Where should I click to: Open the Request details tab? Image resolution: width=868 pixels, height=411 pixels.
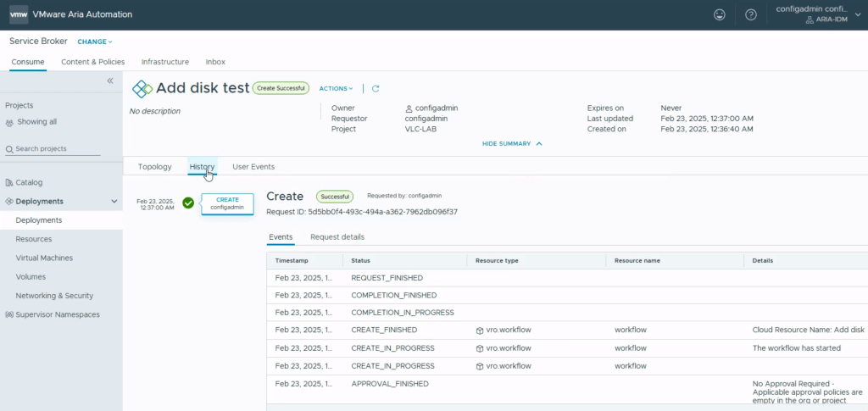click(x=337, y=237)
